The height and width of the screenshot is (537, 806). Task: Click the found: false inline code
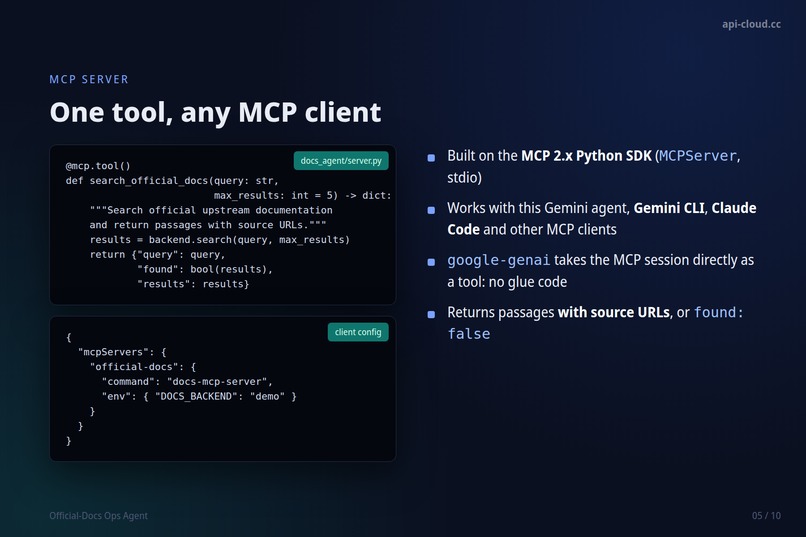tap(595, 323)
